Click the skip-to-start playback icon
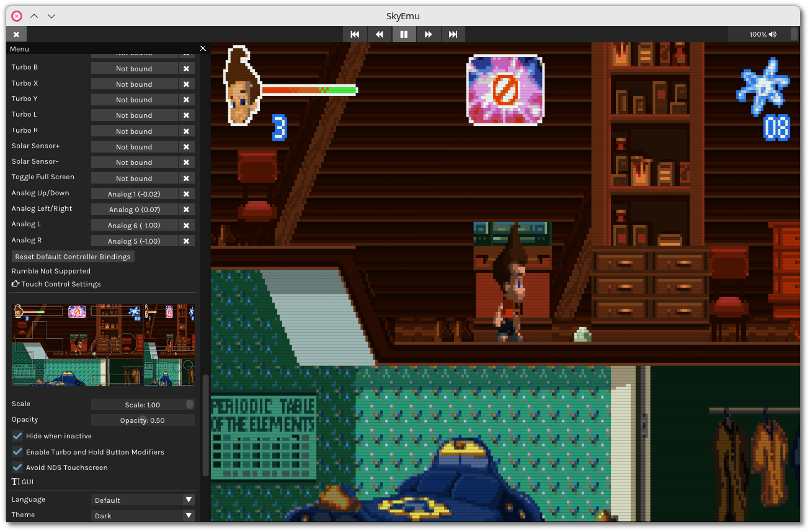Image resolution: width=810 pixels, height=532 pixels. 355,34
